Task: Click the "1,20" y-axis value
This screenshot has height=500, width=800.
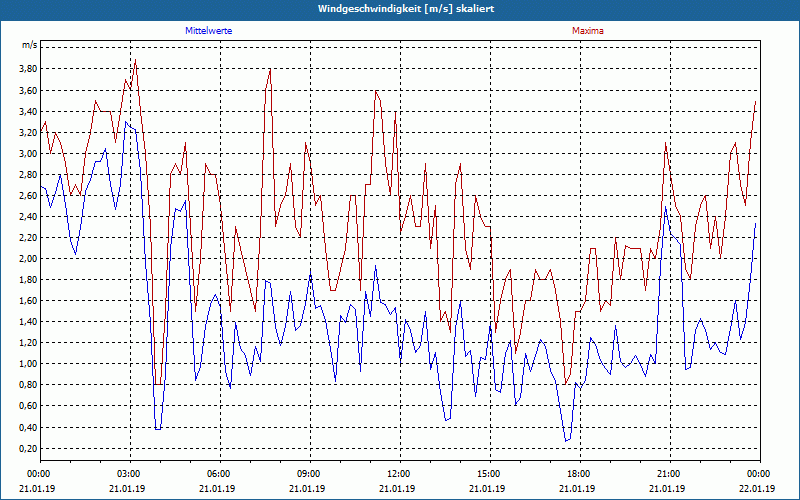Action: click(29, 343)
